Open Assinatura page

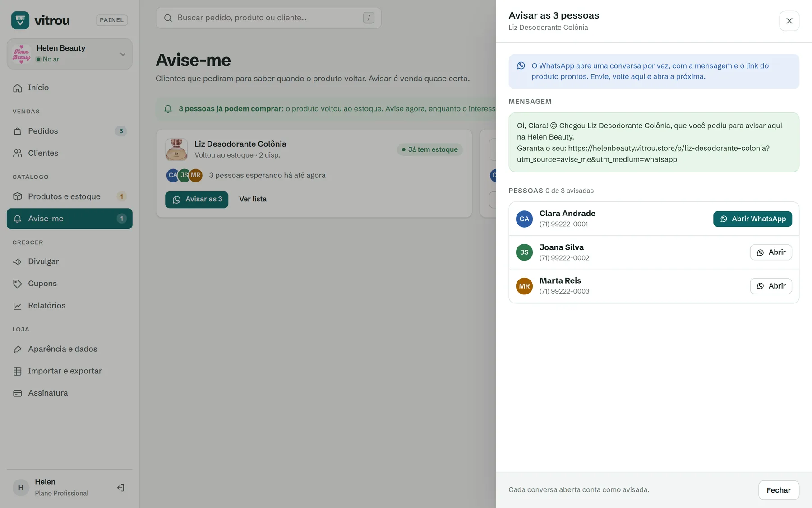pyautogui.click(x=69, y=393)
